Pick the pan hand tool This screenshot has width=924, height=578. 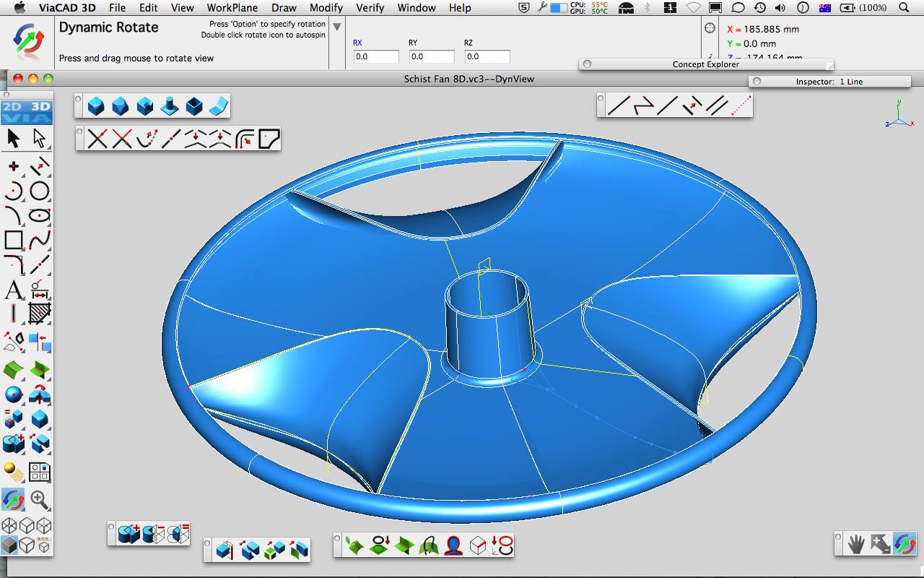pos(856,543)
